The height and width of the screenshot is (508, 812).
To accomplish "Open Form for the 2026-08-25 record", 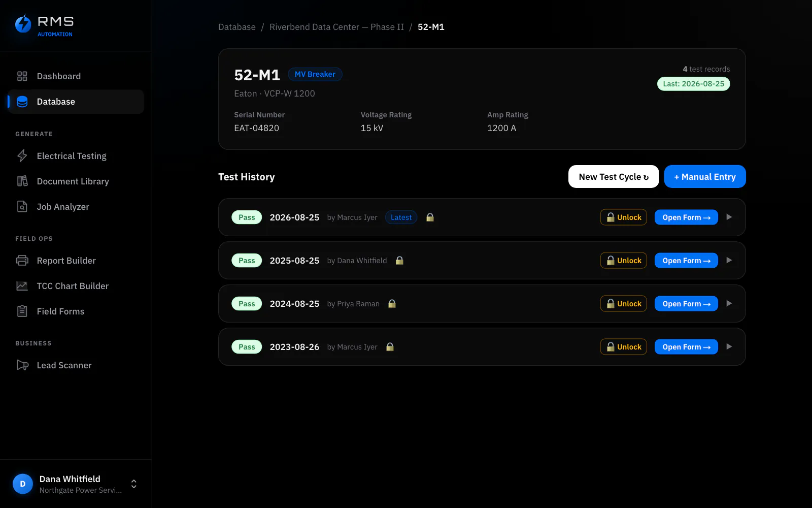I will click(686, 217).
